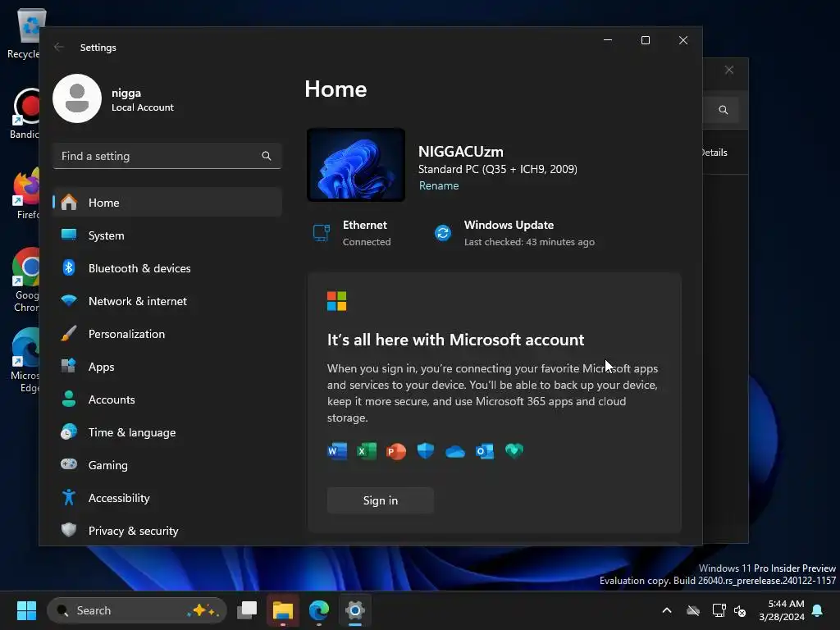The image size is (840, 630).
Task: Open Windows Update status tile
Action: click(514, 233)
